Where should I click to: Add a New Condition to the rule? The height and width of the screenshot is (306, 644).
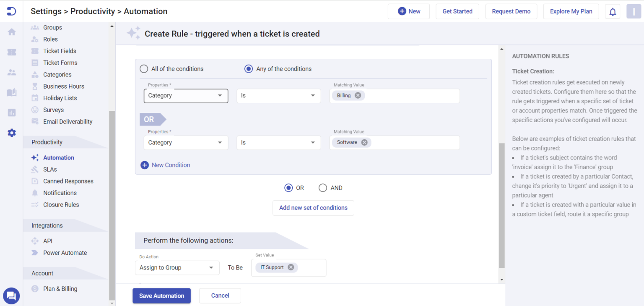click(165, 165)
